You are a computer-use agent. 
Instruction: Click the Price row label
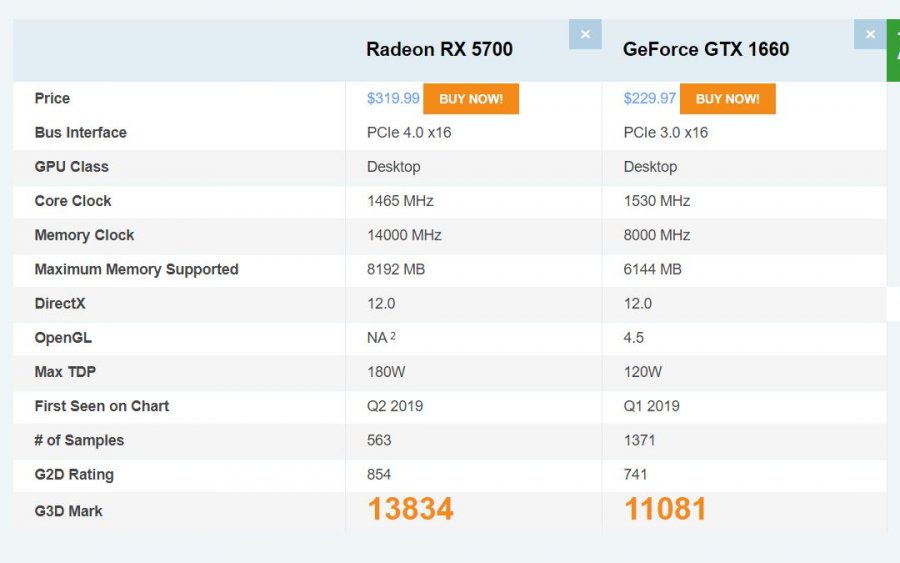point(52,98)
